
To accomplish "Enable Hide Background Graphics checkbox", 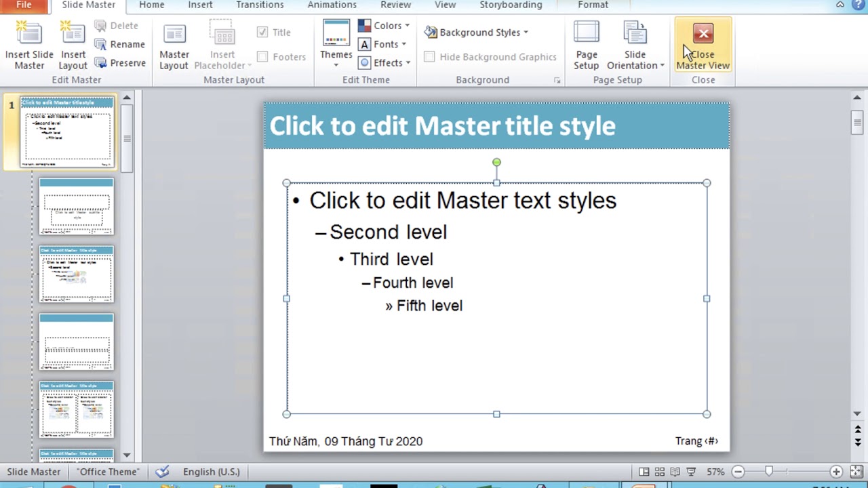I will [429, 57].
